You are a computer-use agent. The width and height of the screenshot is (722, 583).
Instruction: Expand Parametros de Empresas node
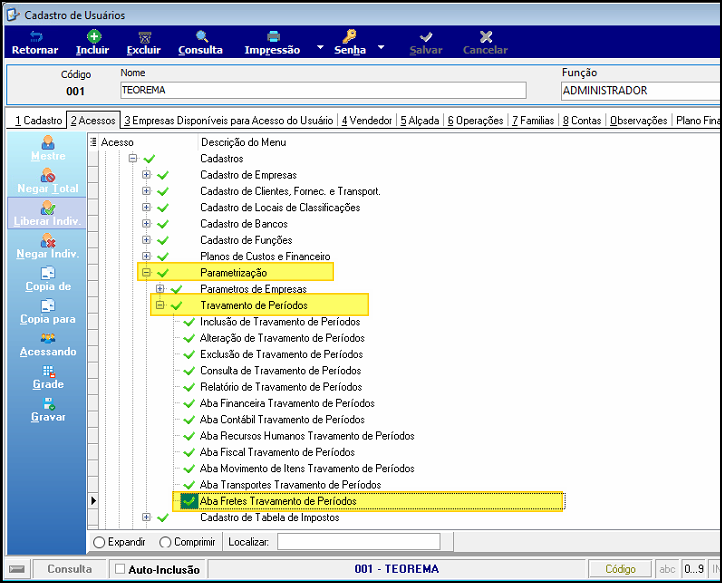[x=160, y=289]
